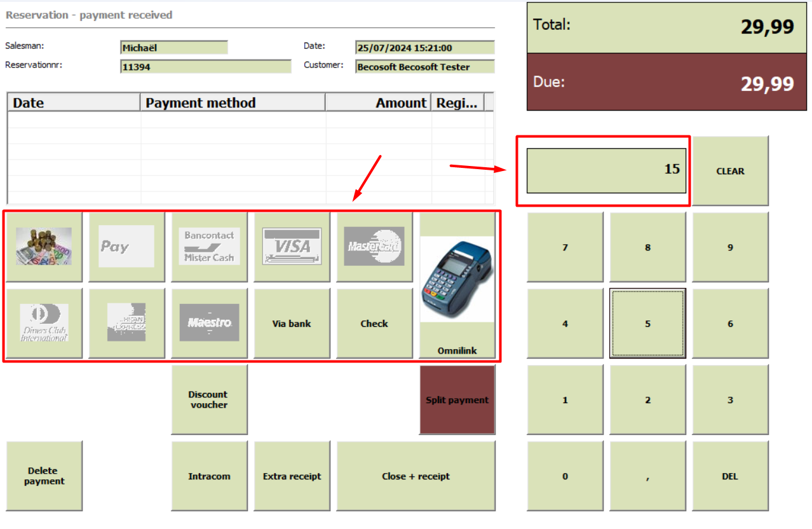Choose the MasterCard payment icon
Screen dimensions: 812x529
tap(375, 247)
